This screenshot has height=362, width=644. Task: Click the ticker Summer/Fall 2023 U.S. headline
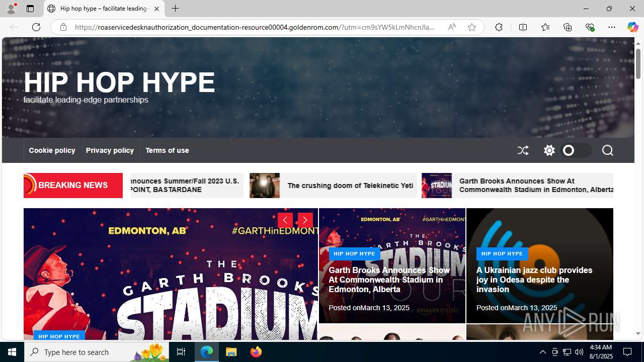pos(185,185)
